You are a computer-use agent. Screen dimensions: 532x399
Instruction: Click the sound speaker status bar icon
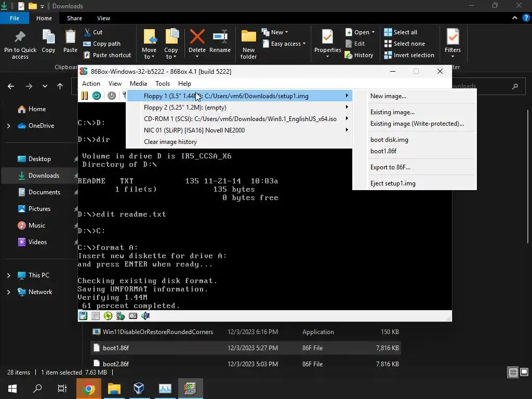pos(145,316)
